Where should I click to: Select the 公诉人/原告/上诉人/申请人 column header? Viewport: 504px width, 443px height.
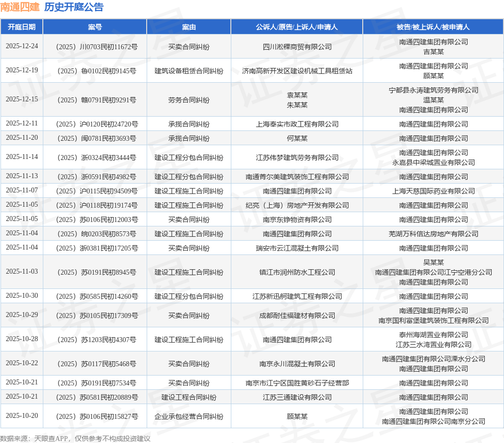tap(297, 27)
